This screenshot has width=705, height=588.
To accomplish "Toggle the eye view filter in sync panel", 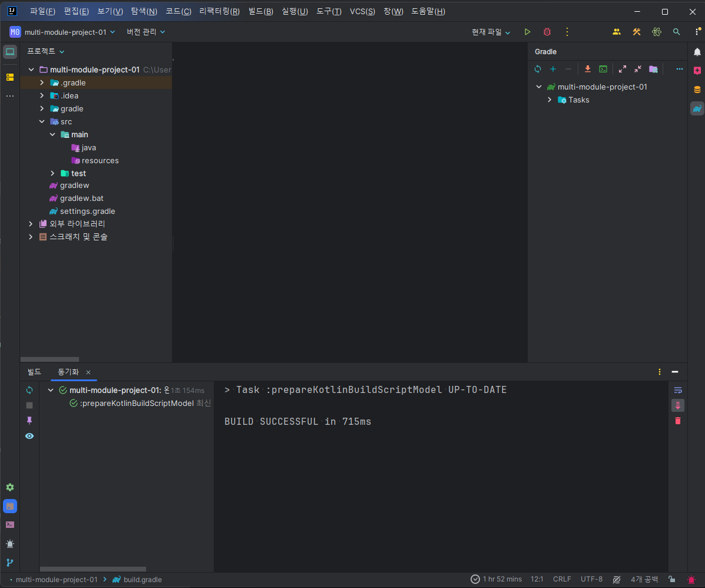I will (29, 436).
